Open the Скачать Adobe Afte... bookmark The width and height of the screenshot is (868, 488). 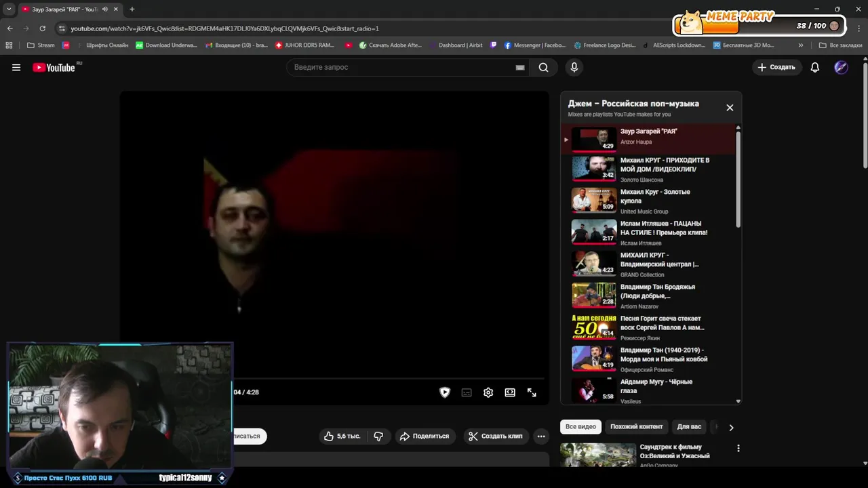pyautogui.click(x=391, y=45)
